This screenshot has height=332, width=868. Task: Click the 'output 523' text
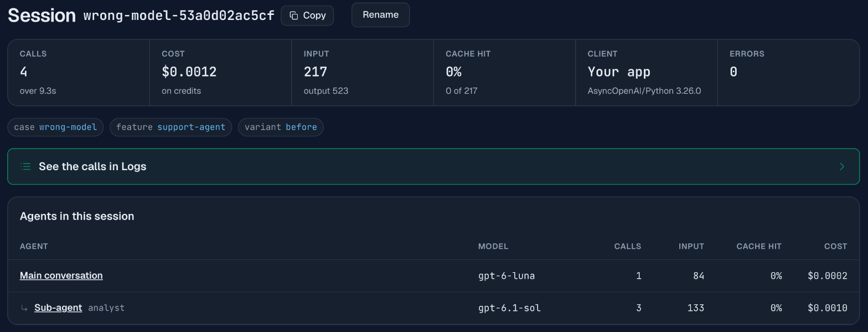coord(326,91)
